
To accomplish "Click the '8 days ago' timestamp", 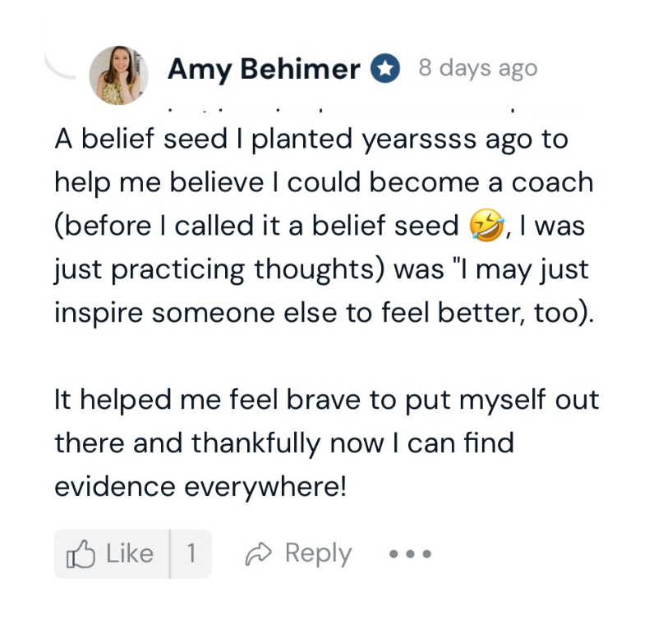I will click(477, 68).
